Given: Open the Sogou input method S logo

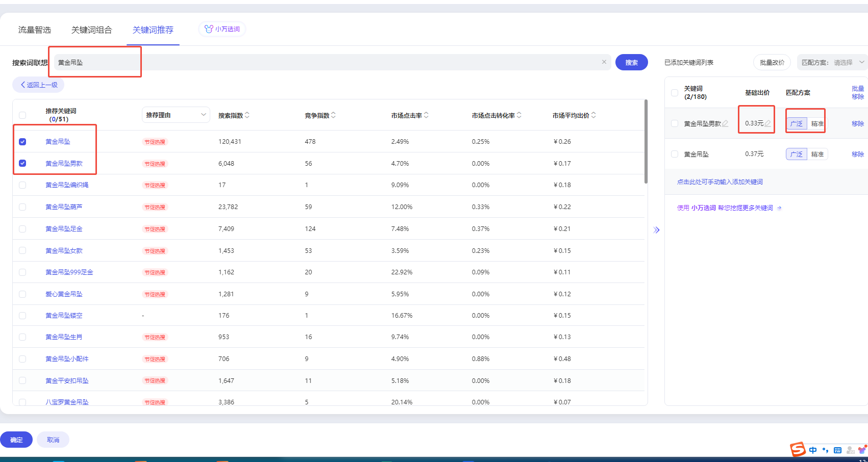Looking at the screenshot, I should pyautogui.click(x=798, y=449).
